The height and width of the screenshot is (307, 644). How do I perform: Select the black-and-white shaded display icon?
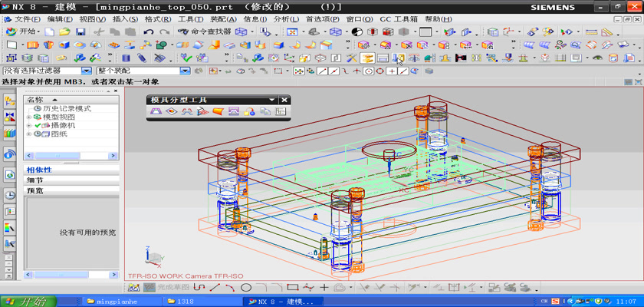click(x=357, y=31)
